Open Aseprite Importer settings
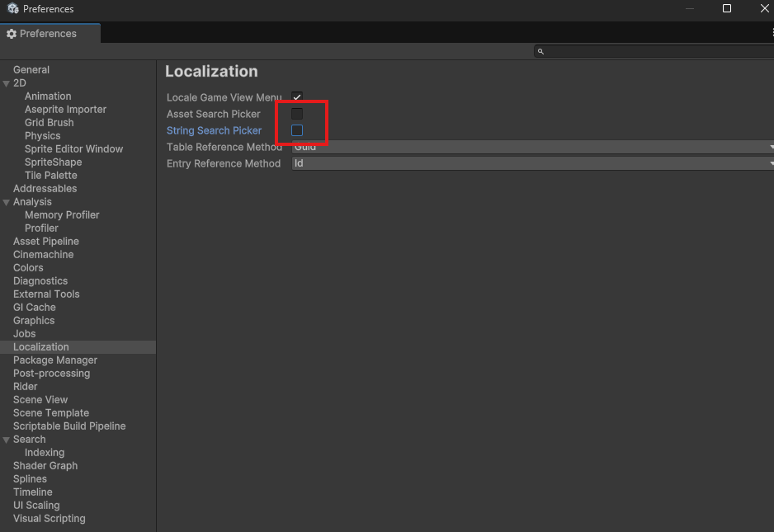The width and height of the screenshot is (774, 532). click(x=66, y=110)
